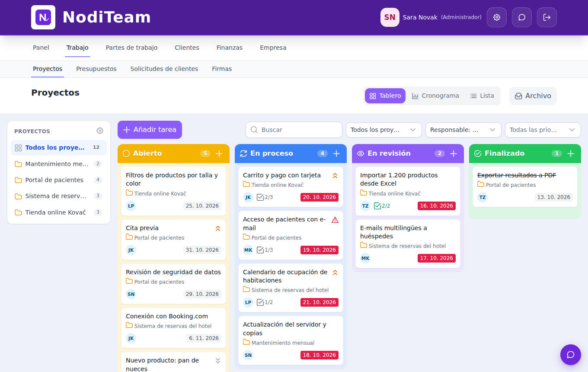Open the Archivo button
Image resolution: width=588 pixels, height=372 pixels.
(x=533, y=96)
